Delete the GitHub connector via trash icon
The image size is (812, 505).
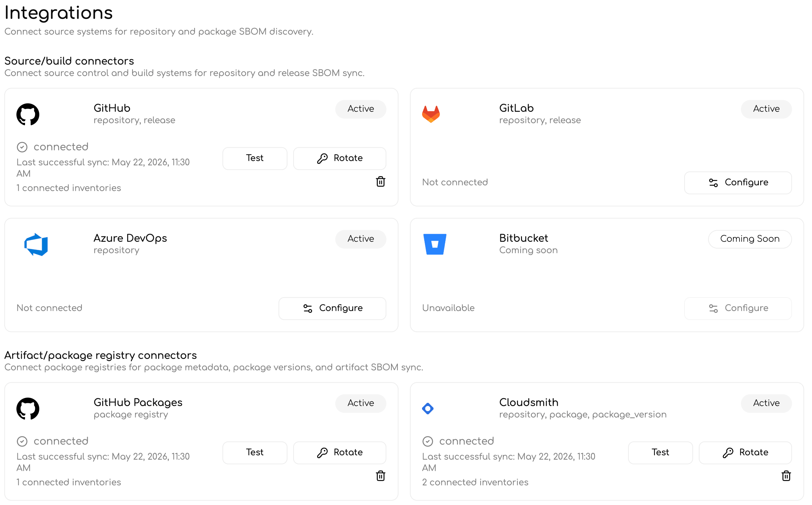coord(381,181)
